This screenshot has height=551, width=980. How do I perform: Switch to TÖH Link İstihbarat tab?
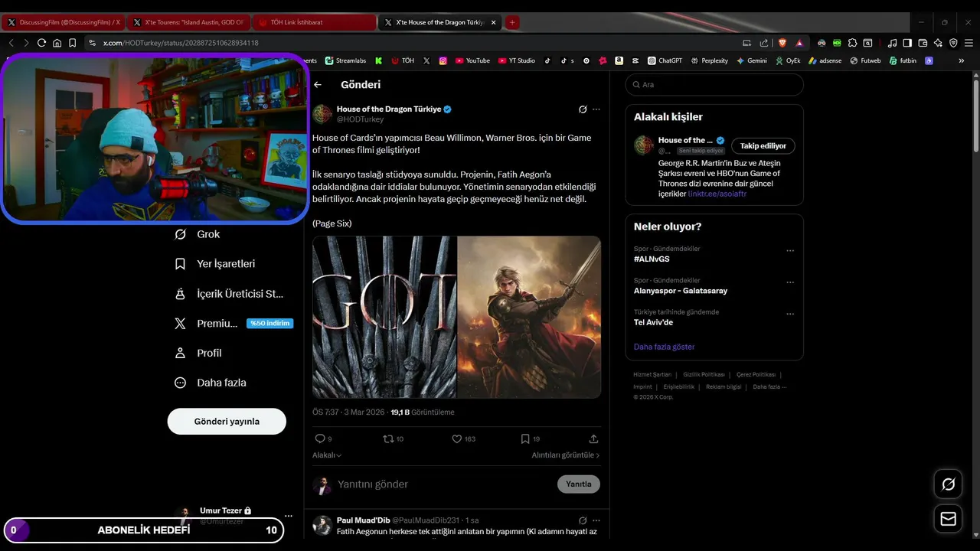(x=314, y=23)
